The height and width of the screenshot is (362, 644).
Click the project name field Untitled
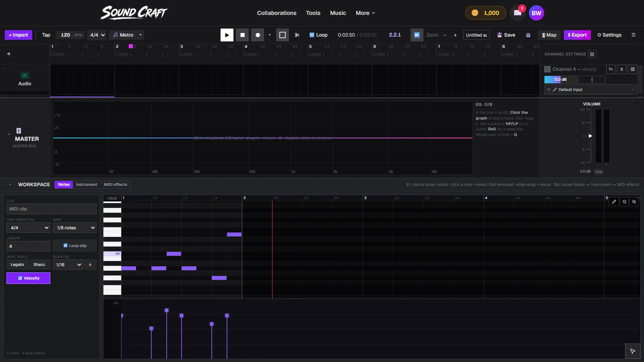pos(477,35)
